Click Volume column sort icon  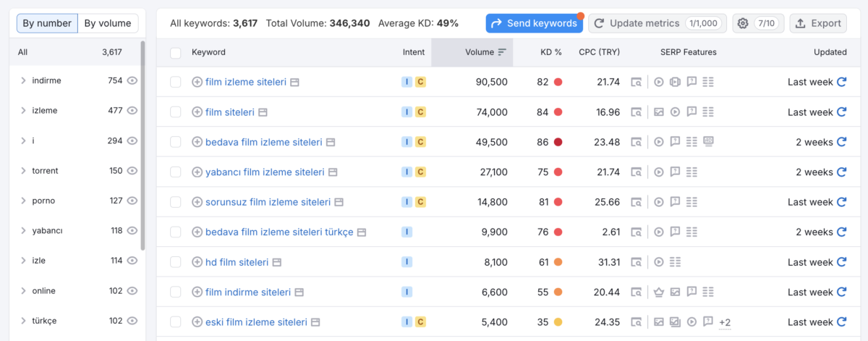(502, 52)
